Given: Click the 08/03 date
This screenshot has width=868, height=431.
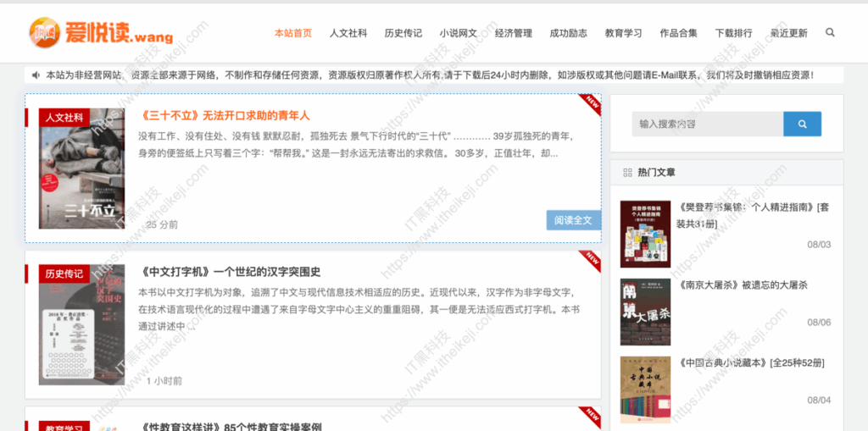Looking at the screenshot, I should [819, 245].
